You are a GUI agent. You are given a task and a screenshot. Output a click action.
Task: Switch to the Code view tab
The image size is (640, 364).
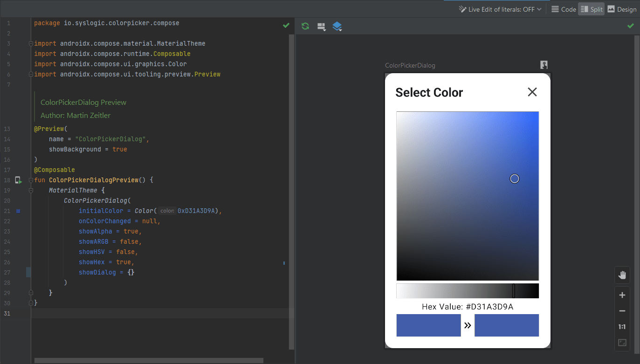point(564,8)
